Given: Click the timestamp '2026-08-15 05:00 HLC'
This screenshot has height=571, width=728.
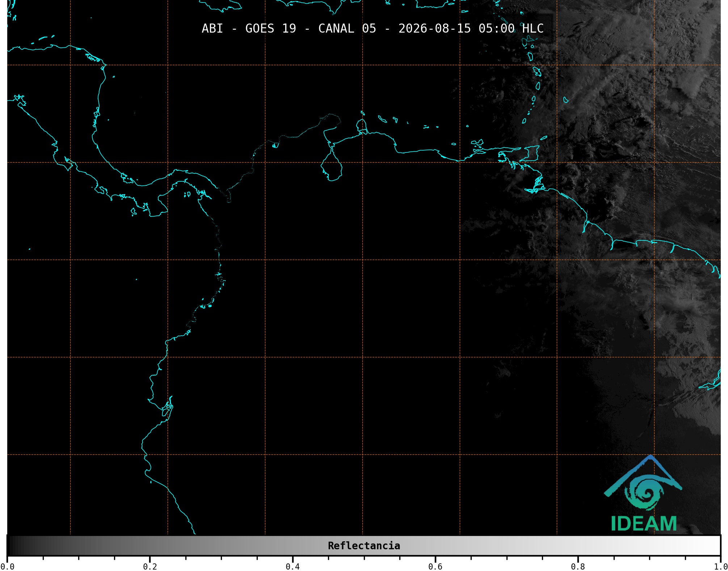Looking at the screenshot, I should point(471,29).
